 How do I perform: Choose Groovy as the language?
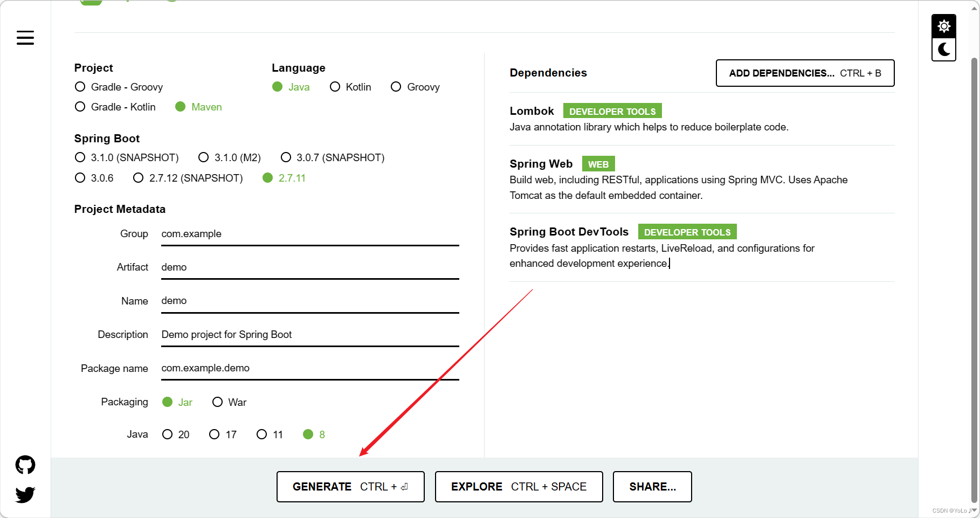[415, 87]
